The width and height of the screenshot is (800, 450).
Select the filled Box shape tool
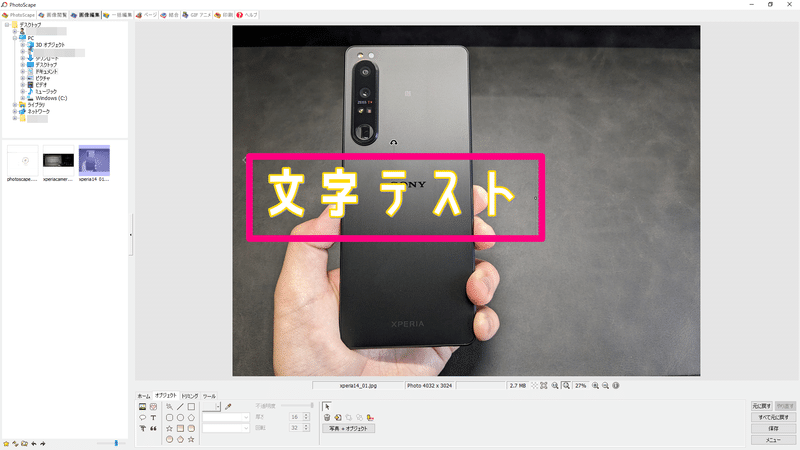coord(180,429)
